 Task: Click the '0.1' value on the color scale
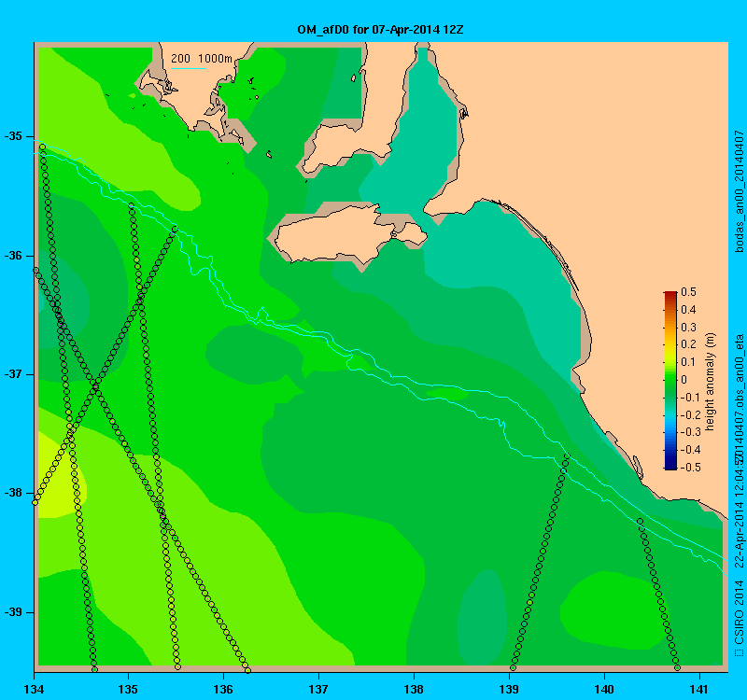[x=689, y=362]
